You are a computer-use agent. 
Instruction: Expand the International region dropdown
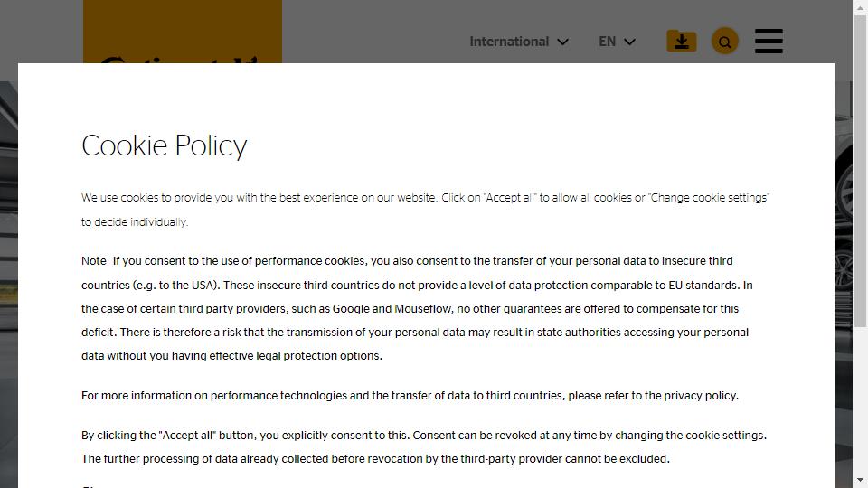tap(509, 42)
